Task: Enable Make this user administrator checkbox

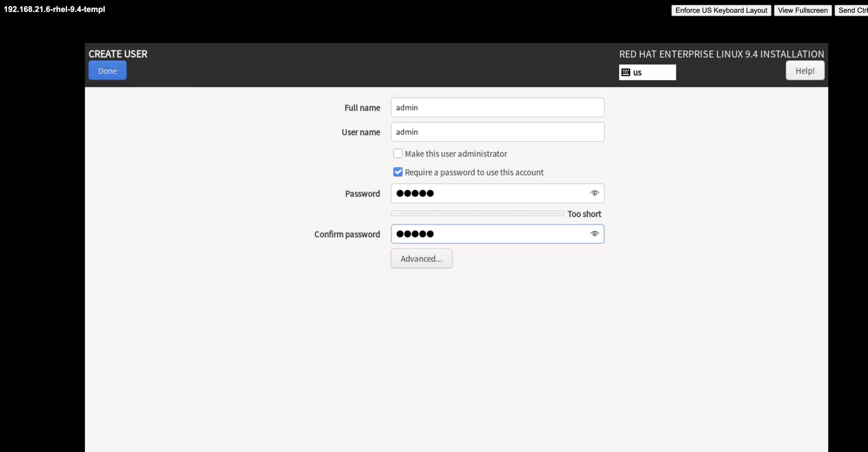Action: click(x=398, y=153)
